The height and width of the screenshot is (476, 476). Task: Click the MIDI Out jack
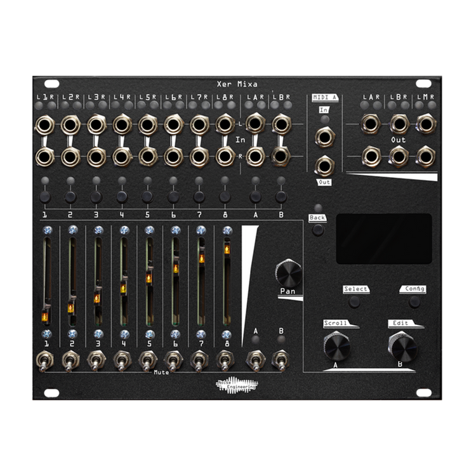(324, 166)
